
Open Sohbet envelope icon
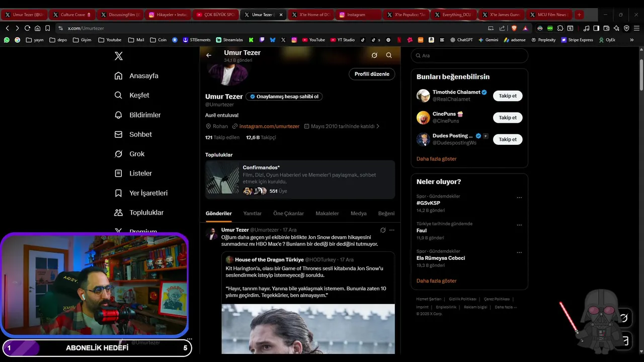[x=118, y=134]
